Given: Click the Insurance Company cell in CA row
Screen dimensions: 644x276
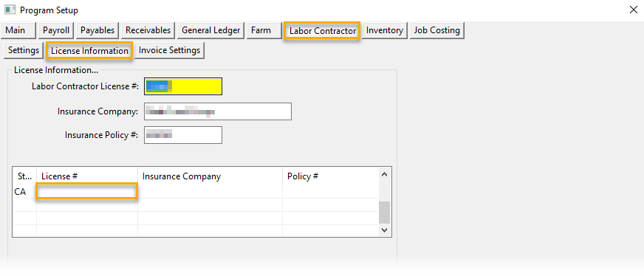Looking at the screenshot, I should 210,192.
